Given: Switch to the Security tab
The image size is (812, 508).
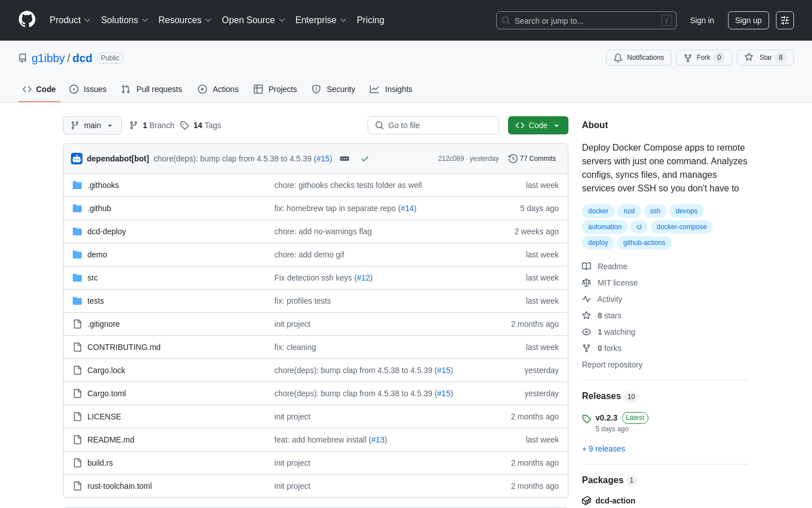Looking at the screenshot, I should [x=334, y=89].
